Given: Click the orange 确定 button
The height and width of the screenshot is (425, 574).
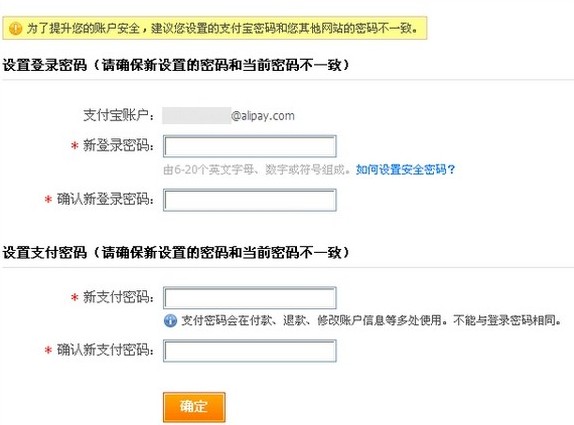Looking at the screenshot, I should pyautogui.click(x=194, y=407).
